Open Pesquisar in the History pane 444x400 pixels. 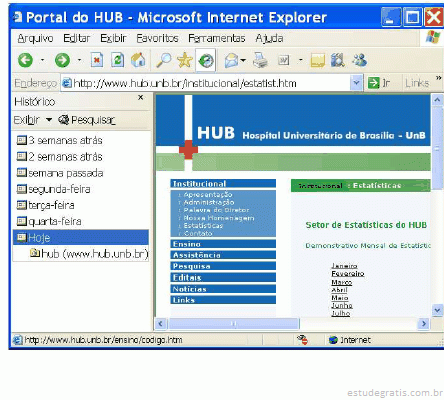coord(87,120)
